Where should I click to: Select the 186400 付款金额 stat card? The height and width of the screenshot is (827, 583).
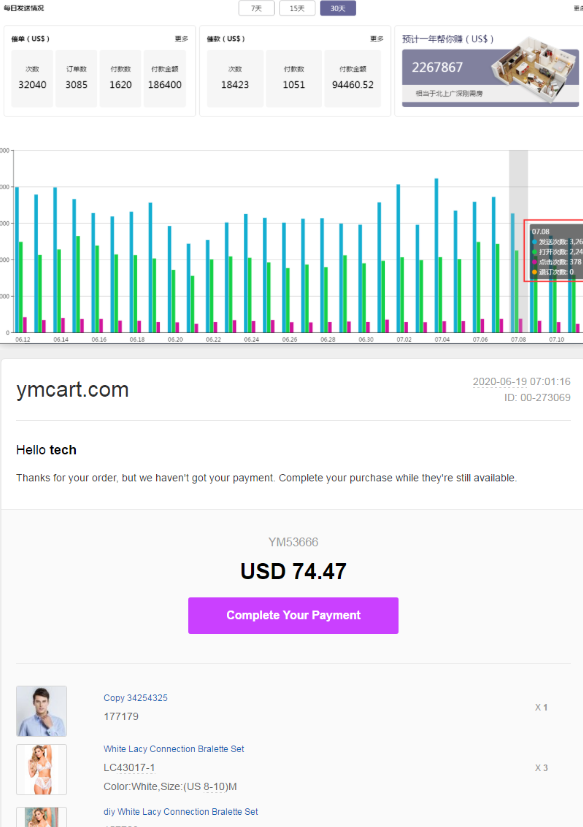pos(165,79)
